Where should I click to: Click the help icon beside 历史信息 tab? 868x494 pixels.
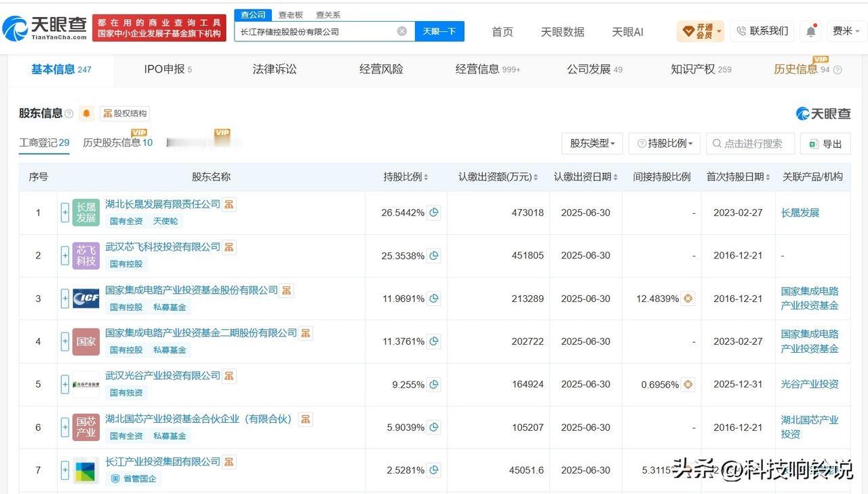tap(837, 70)
